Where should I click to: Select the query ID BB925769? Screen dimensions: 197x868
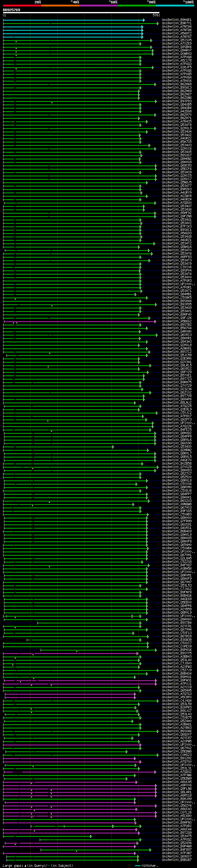point(11,10)
